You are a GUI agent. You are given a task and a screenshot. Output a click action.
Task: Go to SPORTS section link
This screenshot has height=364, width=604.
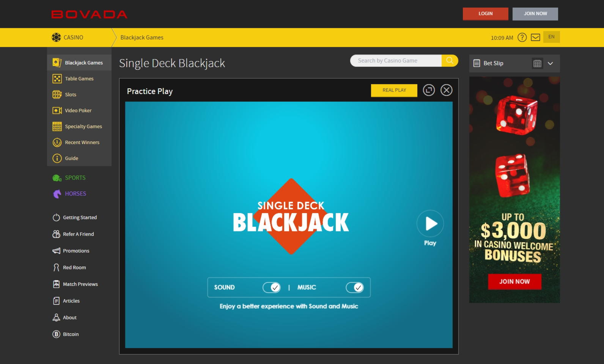pos(75,178)
